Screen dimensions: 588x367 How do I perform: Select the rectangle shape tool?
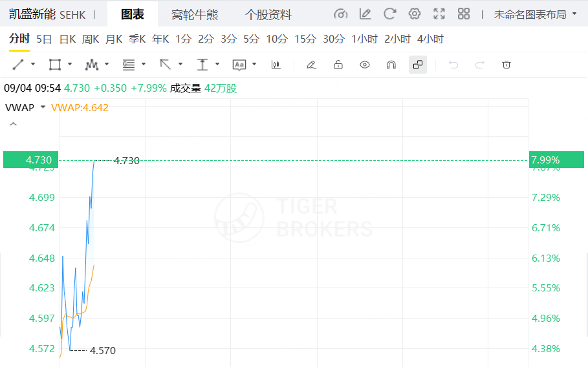(x=55, y=65)
